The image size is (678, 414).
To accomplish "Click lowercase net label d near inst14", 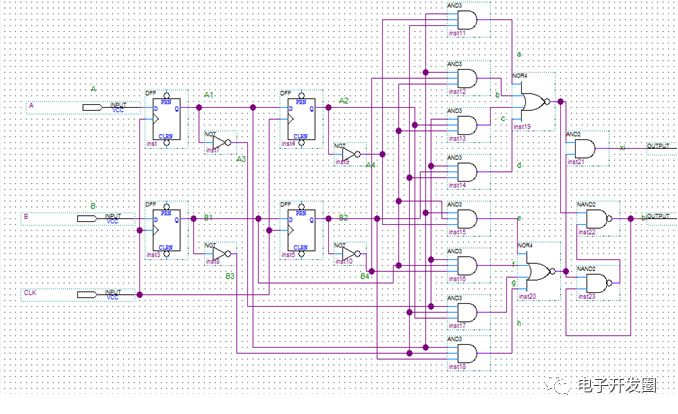I will pyautogui.click(x=519, y=165).
